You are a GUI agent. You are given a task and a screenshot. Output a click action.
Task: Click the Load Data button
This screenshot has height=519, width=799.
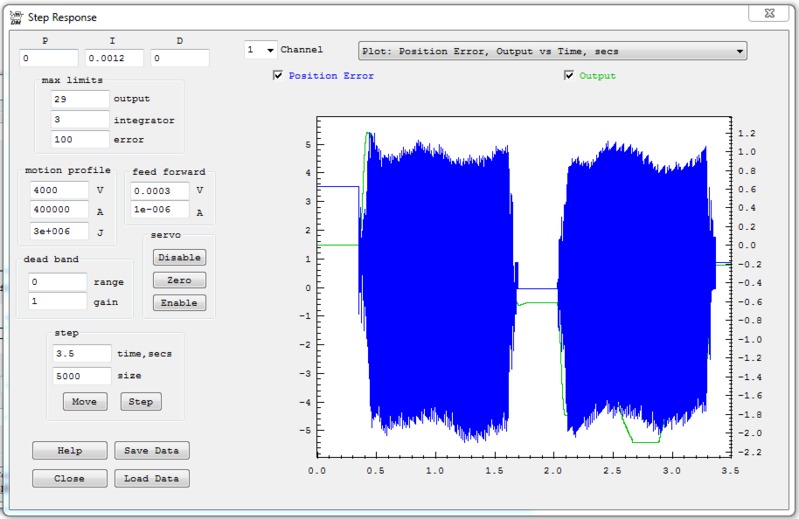(x=151, y=479)
